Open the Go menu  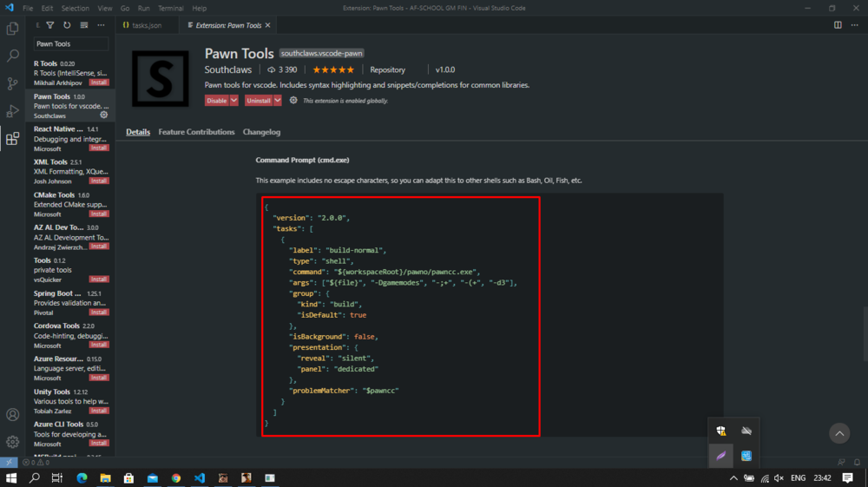(125, 9)
